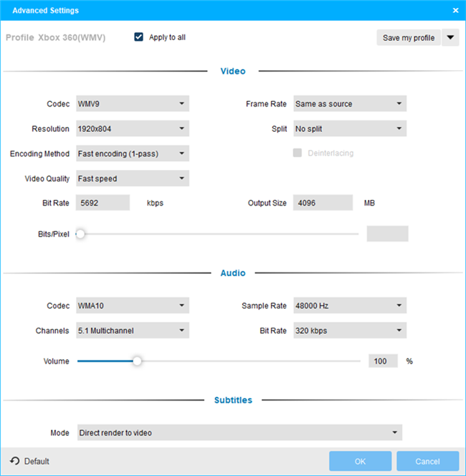The width and height of the screenshot is (466, 476).
Task: Click the Default reset icon
Action: pyautogui.click(x=14, y=461)
